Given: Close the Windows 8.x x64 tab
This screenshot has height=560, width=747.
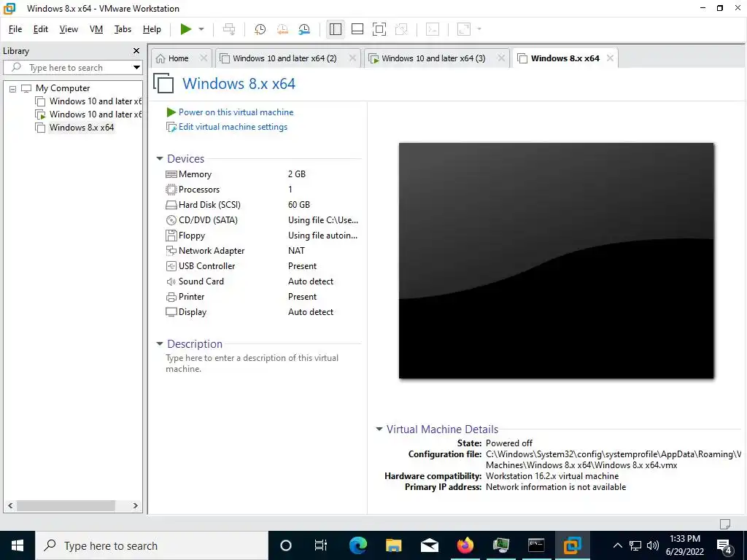Looking at the screenshot, I should coord(610,58).
